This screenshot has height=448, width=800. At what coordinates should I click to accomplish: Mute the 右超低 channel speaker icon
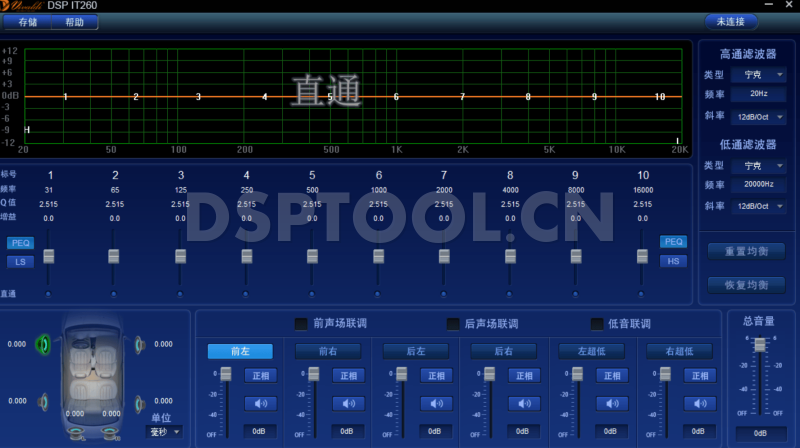pos(696,404)
